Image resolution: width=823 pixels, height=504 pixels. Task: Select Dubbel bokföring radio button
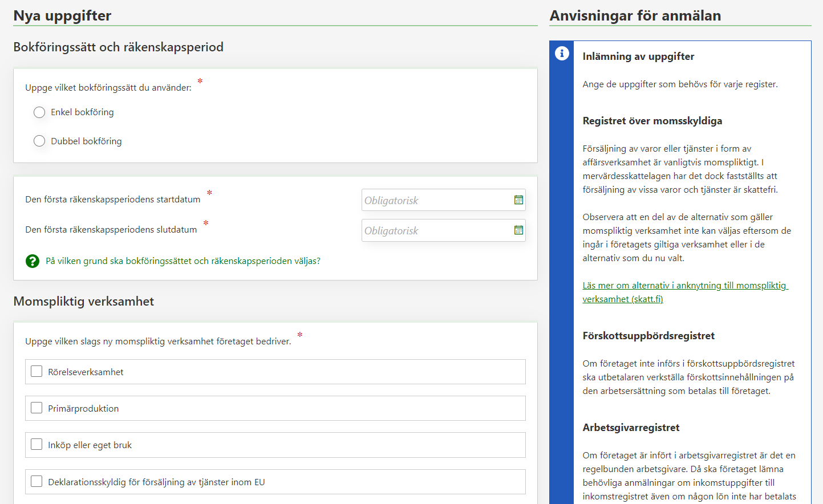(39, 141)
